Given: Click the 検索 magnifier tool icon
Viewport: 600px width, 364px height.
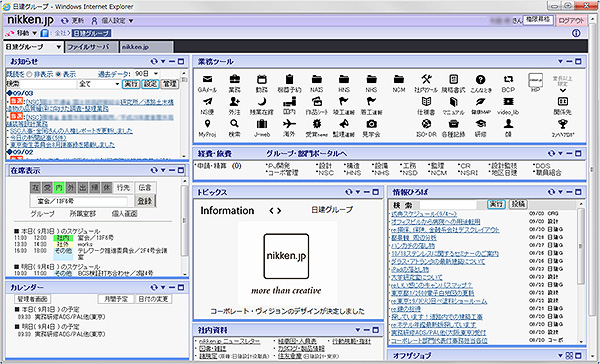Looking at the screenshot, I should 234,124.
